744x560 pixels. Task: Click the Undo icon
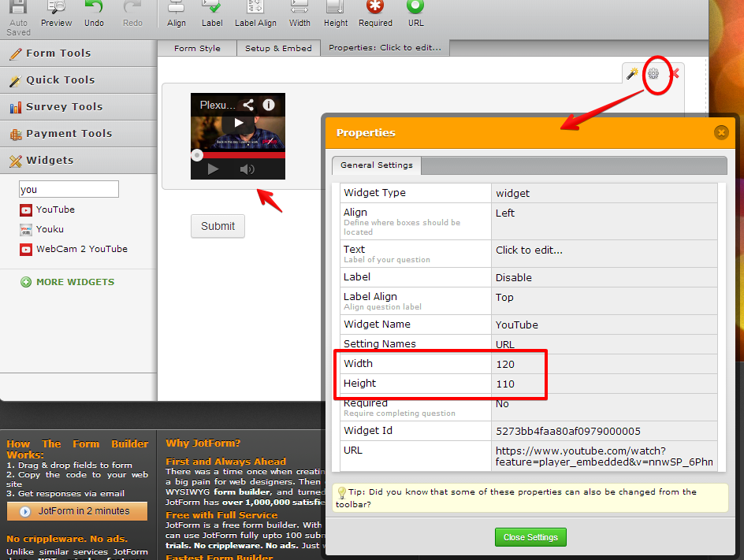[x=94, y=12]
